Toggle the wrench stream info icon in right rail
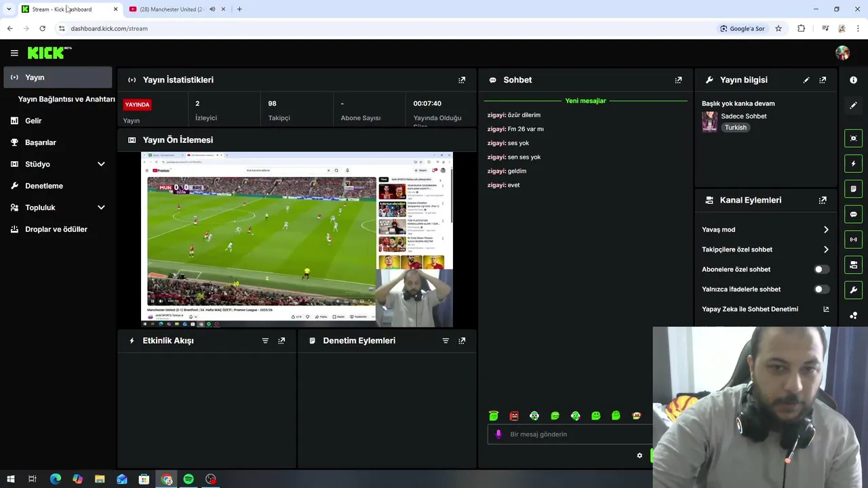The width and height of the screenshot is (868, 488). 853,290
